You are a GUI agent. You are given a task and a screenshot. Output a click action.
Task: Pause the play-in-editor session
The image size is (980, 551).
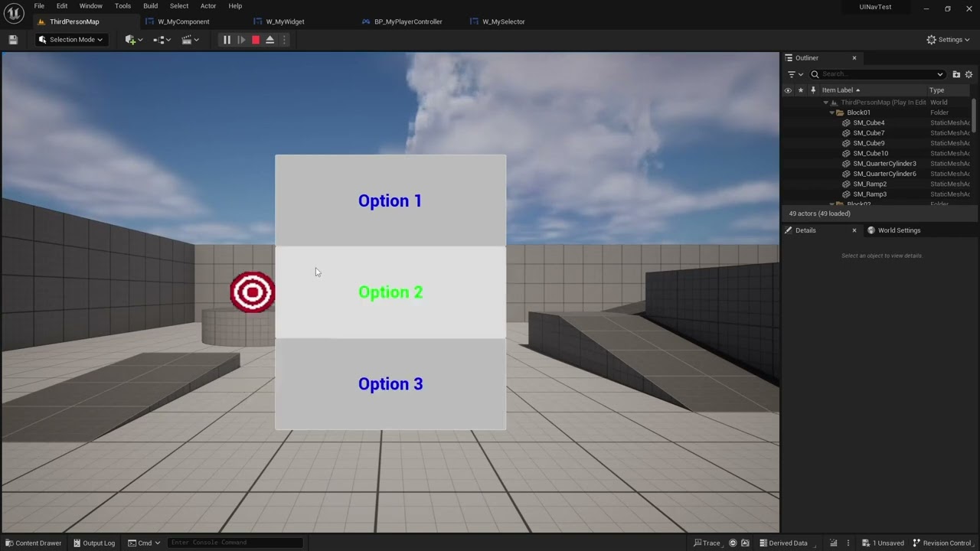pyautogui.click(x=227, y=40)
